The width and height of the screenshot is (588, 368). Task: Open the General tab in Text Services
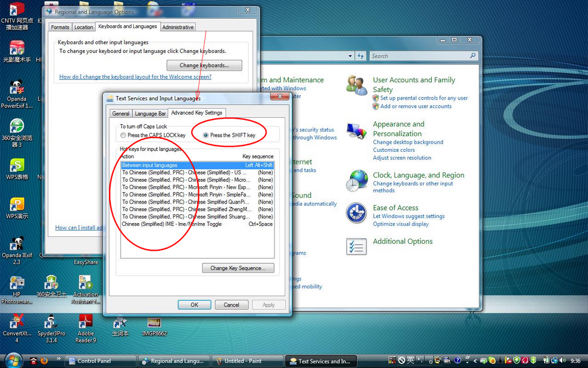(121, 113)
